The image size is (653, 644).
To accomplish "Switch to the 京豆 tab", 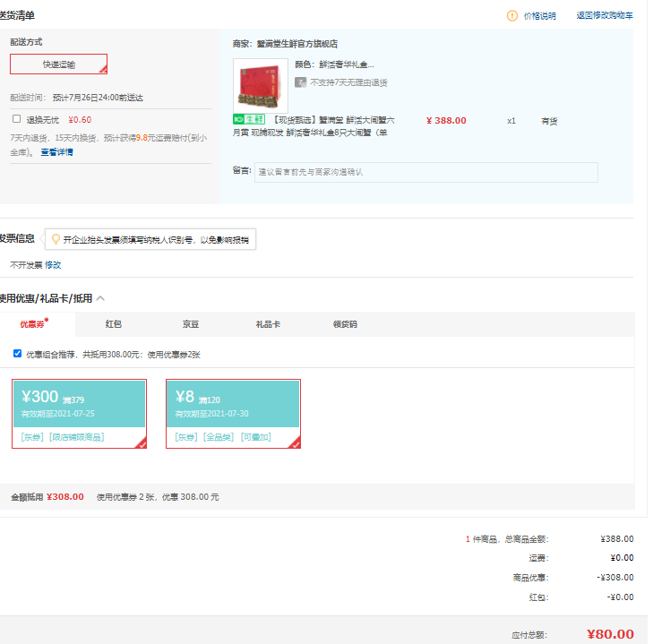I will [191, 324].
